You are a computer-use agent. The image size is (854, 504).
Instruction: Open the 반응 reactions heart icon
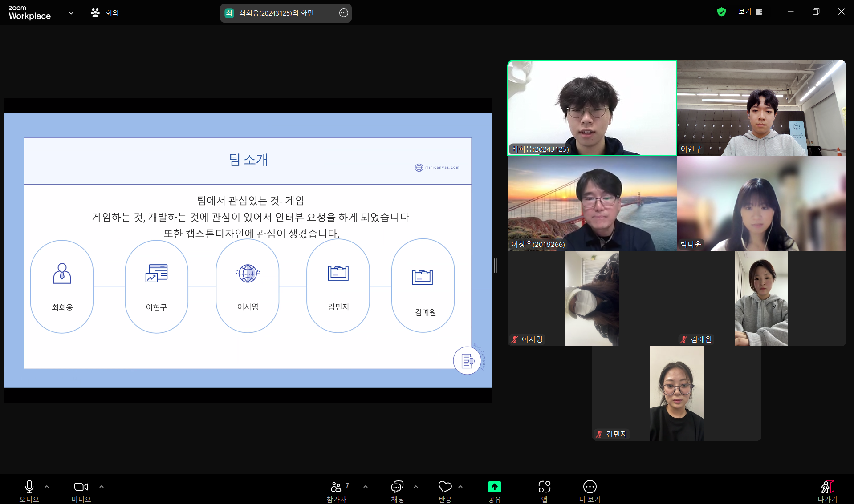(445, 491)
